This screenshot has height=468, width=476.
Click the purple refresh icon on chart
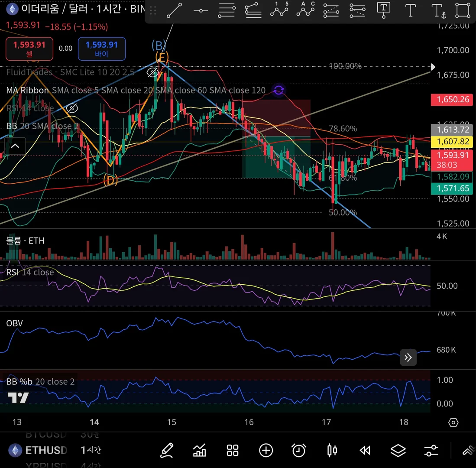[x=278, y=90]
